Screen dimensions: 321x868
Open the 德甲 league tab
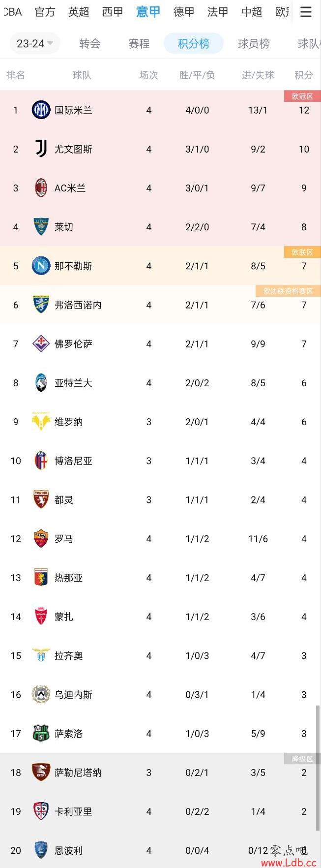point(184,12)
